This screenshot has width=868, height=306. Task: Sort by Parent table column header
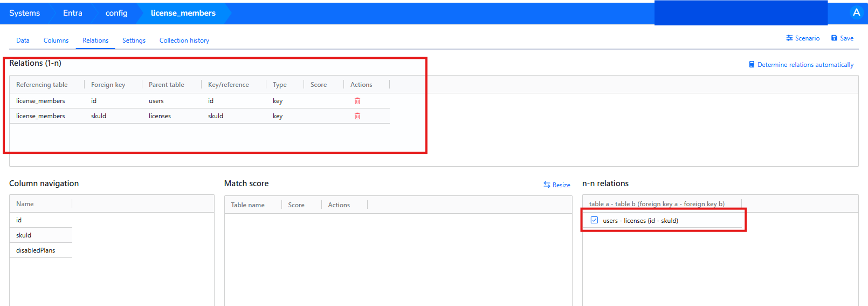(x=167, y=85)
